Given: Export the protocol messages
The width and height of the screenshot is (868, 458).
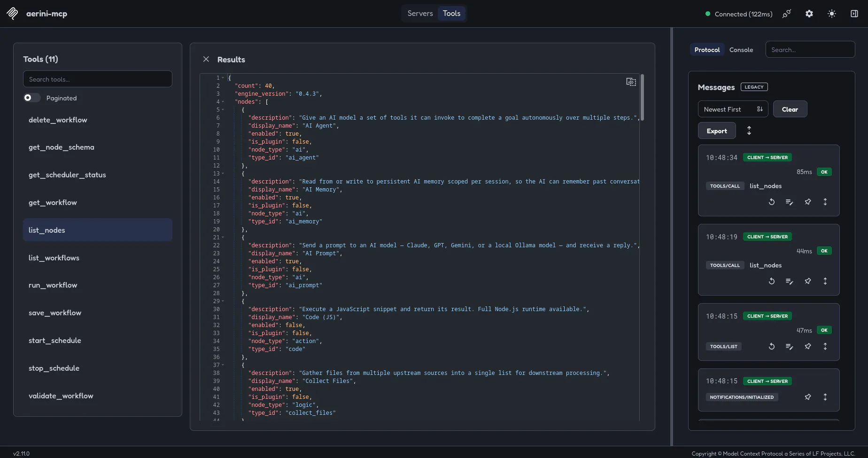Looking at the screenshot, I should pyautogui.click(x=717, y=131).
